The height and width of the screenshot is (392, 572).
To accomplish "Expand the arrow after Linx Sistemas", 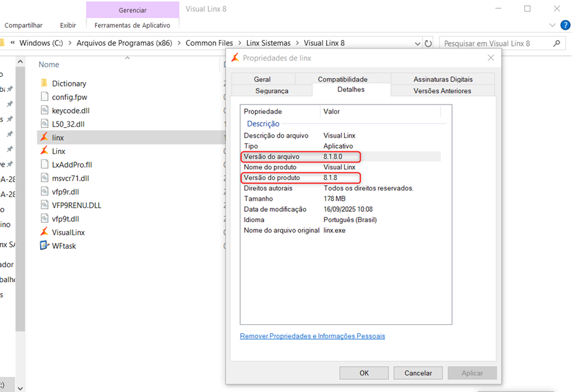I will 298,43.
